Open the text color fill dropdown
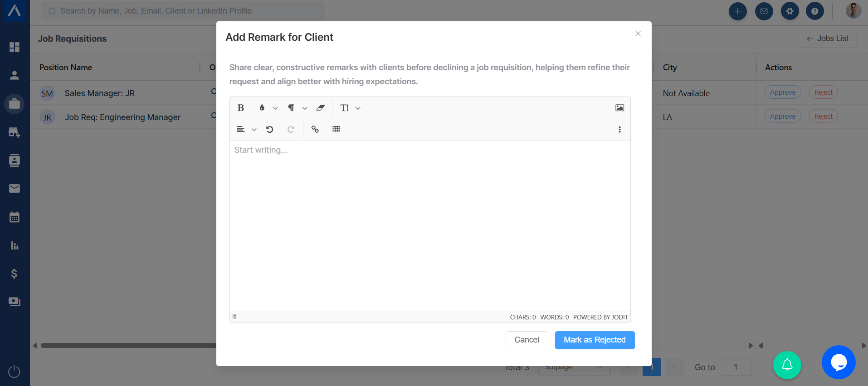The image size is (868, 386). [275, 108]
